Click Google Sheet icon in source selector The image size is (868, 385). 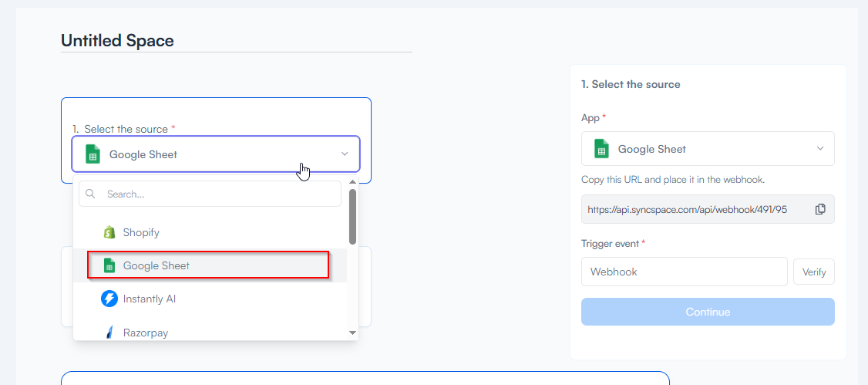(x=93, y=154)
